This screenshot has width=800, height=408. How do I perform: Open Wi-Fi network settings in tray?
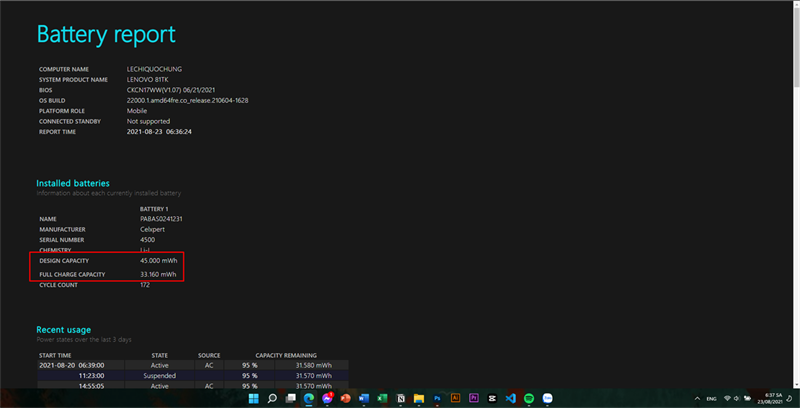(x=728, y=398)
